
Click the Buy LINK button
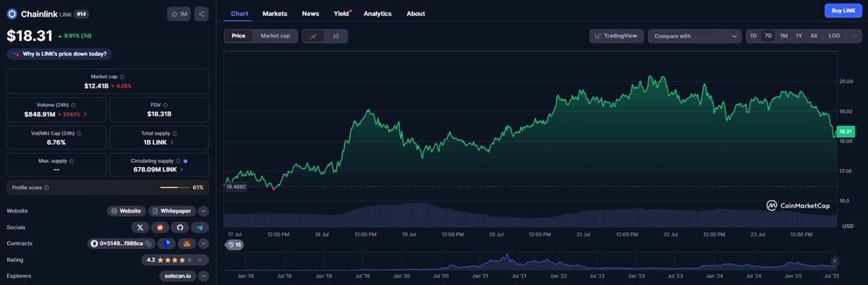[843, 10]
